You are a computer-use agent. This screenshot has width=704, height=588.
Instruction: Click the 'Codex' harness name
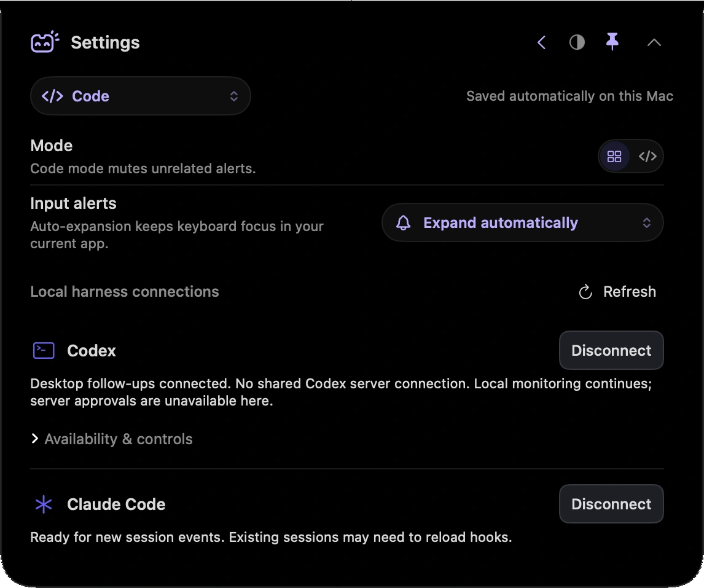point(91,351)
